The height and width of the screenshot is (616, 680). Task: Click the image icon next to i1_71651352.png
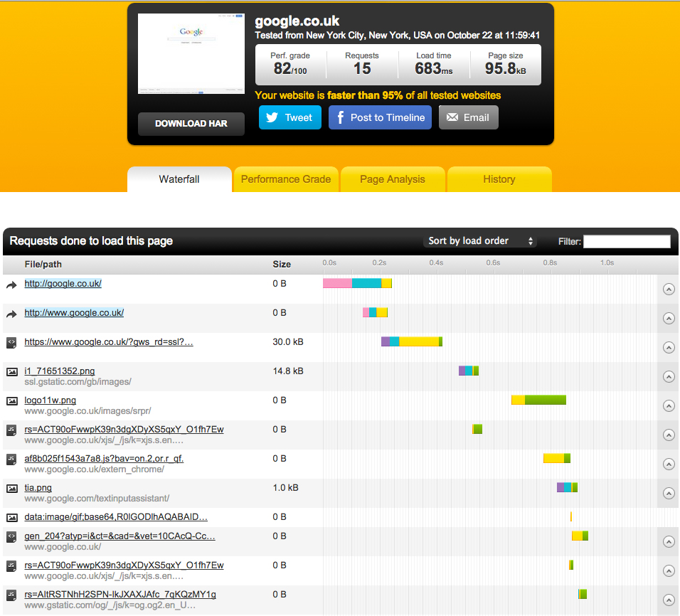(11, 372)
